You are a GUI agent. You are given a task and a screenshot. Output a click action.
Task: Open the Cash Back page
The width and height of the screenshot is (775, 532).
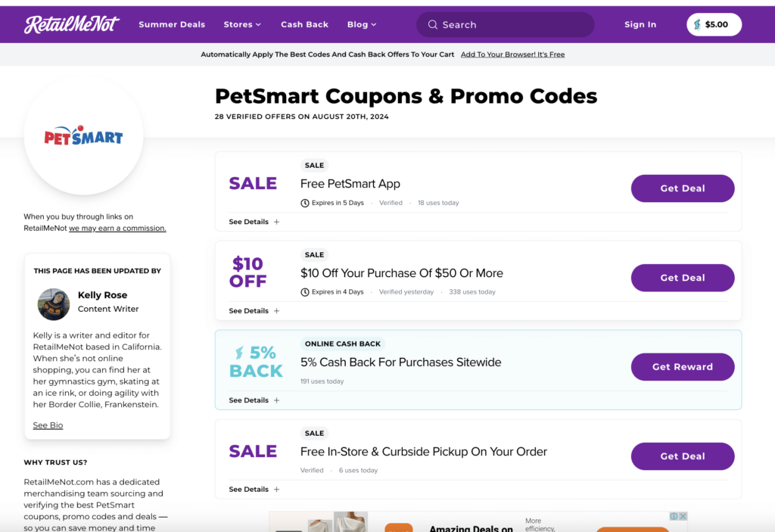point(304,24)
